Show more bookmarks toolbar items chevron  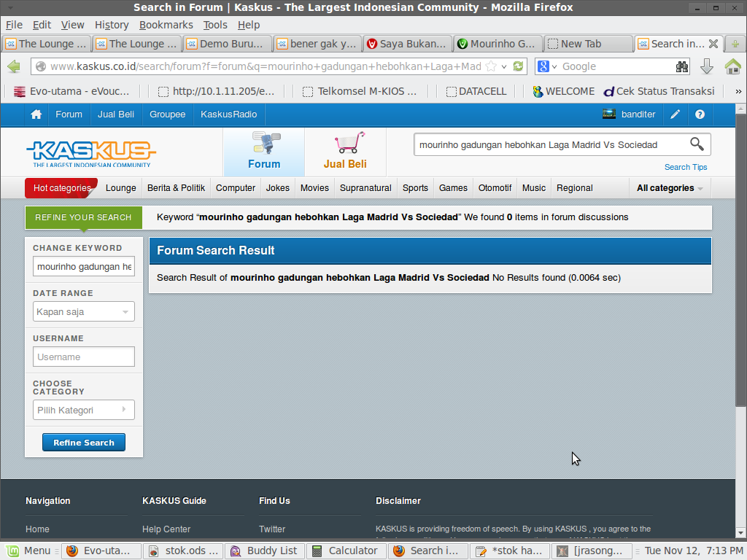(738, 91)
